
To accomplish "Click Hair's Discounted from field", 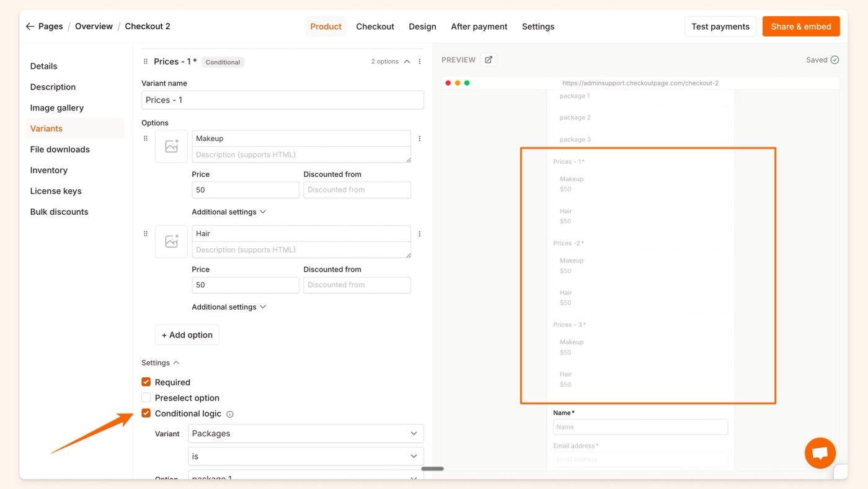I will point(357,285).
